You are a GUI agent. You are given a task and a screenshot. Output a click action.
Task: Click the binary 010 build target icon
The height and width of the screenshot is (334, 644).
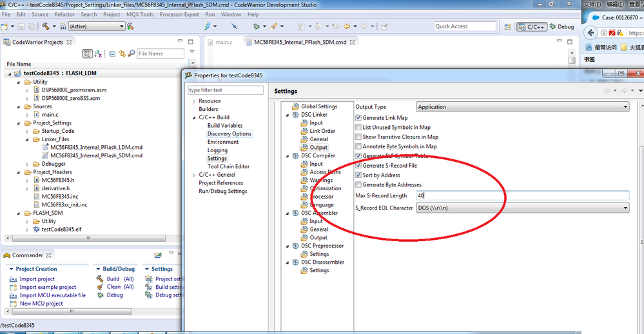coord(63,26)
